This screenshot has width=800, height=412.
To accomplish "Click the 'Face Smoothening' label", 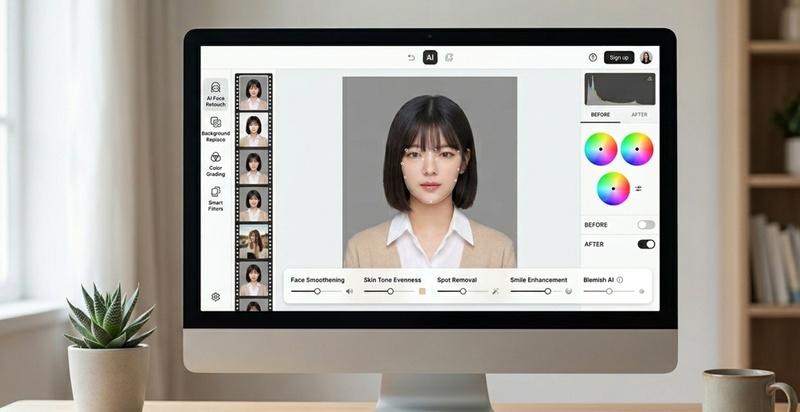I will click(x=317, y=280).
